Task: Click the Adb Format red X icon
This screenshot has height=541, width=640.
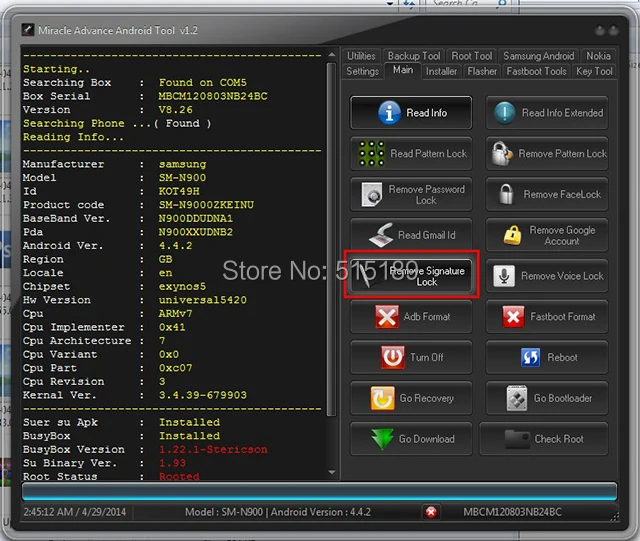Action: pyautogui.click(x=387, y=317)
